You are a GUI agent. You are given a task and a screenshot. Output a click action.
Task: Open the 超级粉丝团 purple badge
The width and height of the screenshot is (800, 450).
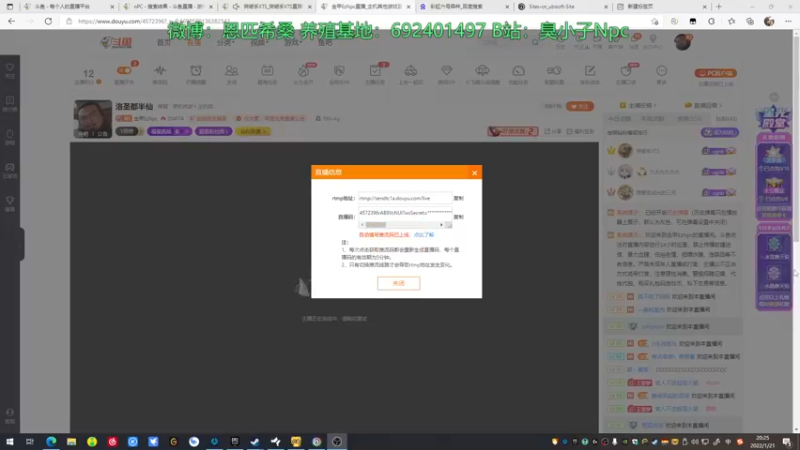click(213, 131)
